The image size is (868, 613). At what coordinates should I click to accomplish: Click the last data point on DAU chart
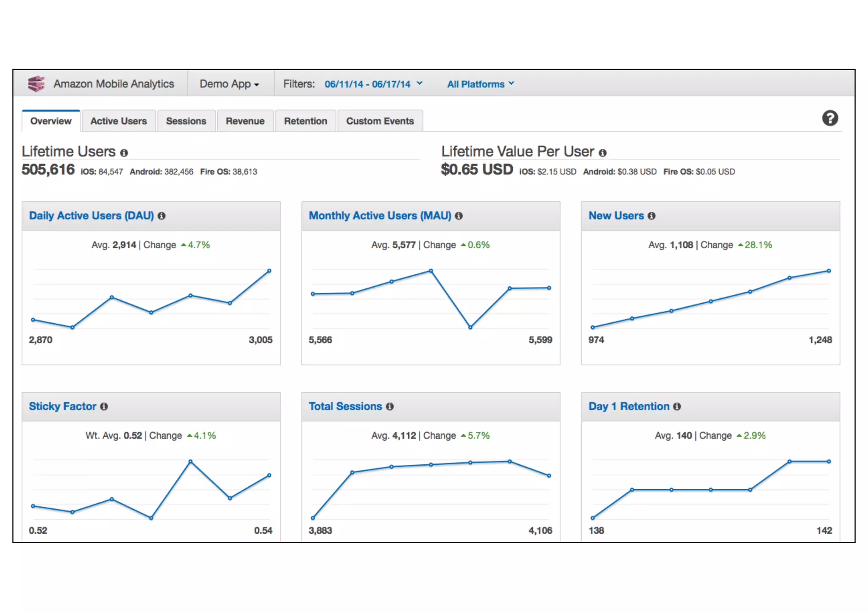[x=269, y=271]
